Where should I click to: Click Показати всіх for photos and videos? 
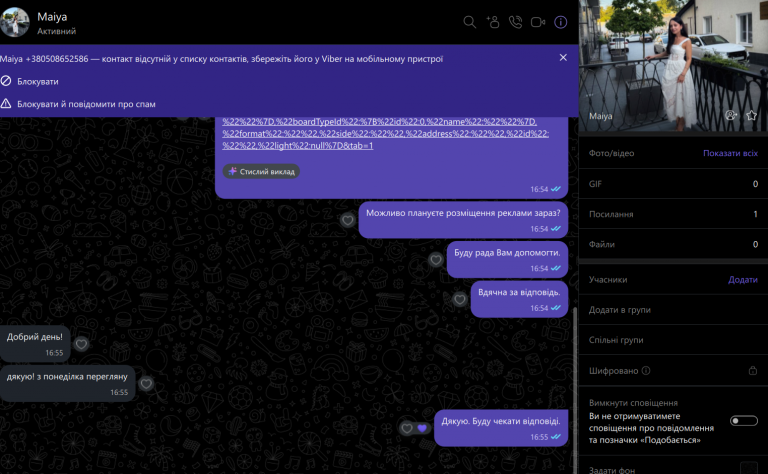pyautogui.click(x=730, y=153)
